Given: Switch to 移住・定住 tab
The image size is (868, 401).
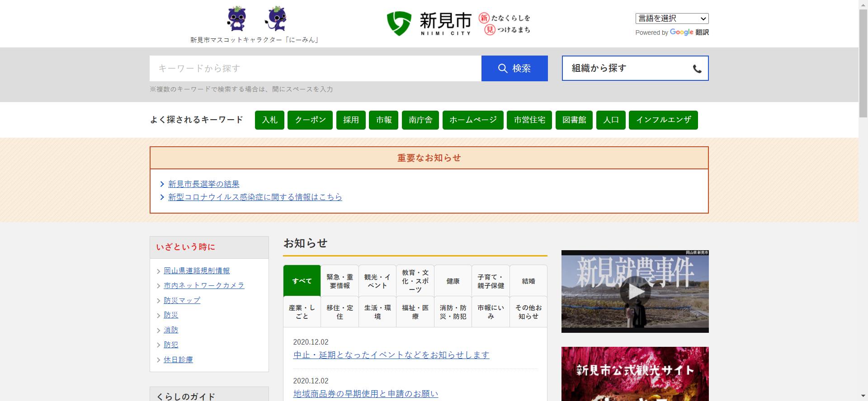Looking at the screenshot, I should tap(340, 312).
